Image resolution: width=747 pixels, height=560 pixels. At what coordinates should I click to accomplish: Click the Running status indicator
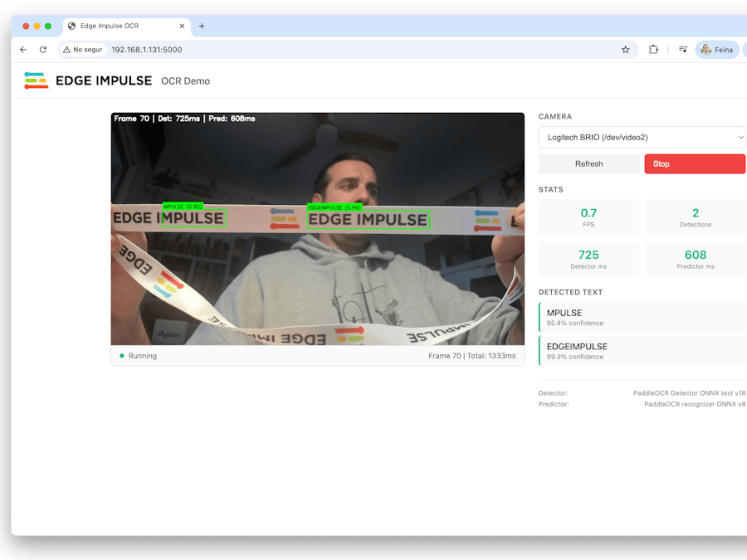(138, 356)
